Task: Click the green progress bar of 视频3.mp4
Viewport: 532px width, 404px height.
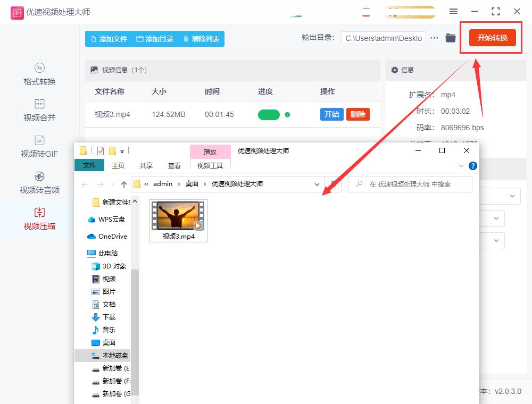Action: point(269,115)
